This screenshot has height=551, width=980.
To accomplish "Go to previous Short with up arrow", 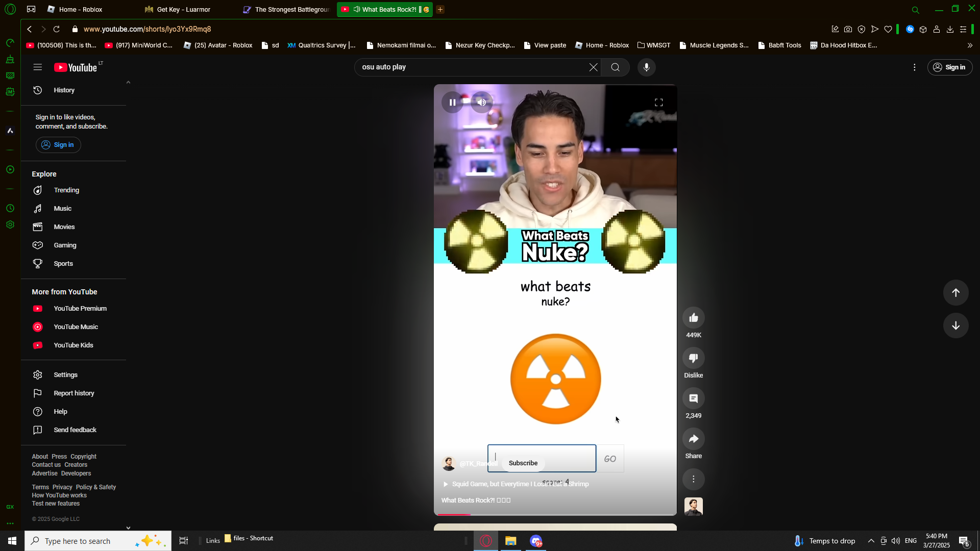I will 955,292.
